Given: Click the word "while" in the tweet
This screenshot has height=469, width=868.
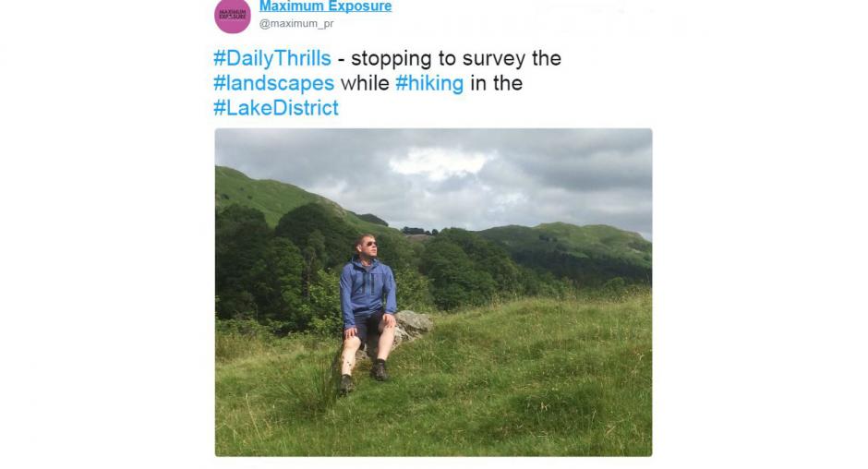Looking at the screenshot, I should [365, 83].
